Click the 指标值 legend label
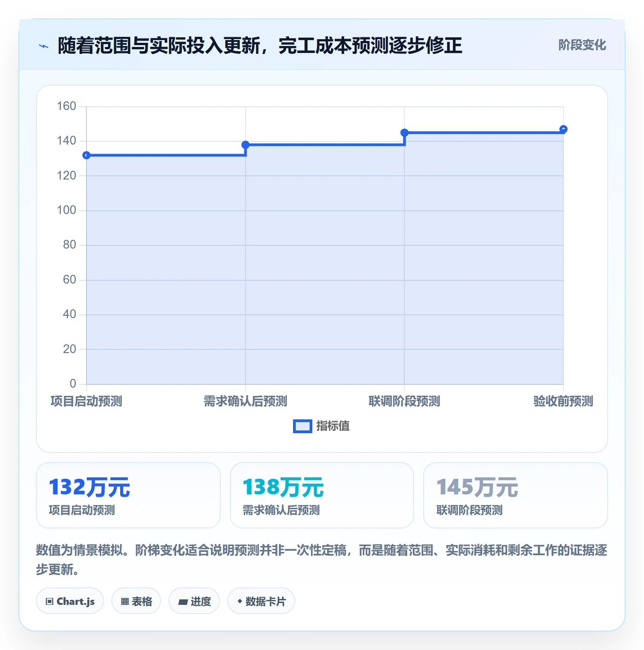Viewport: 644px width, 650px height. coord(333,426)
